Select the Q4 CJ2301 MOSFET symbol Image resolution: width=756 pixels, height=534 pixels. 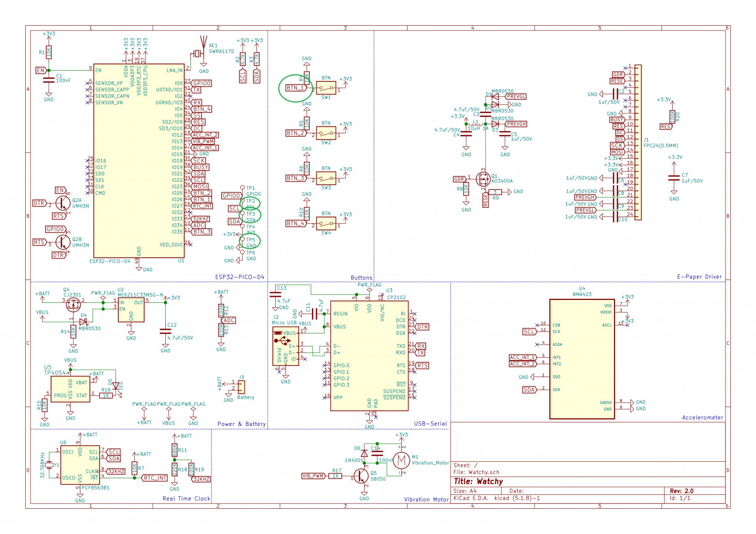click(73, 304)
